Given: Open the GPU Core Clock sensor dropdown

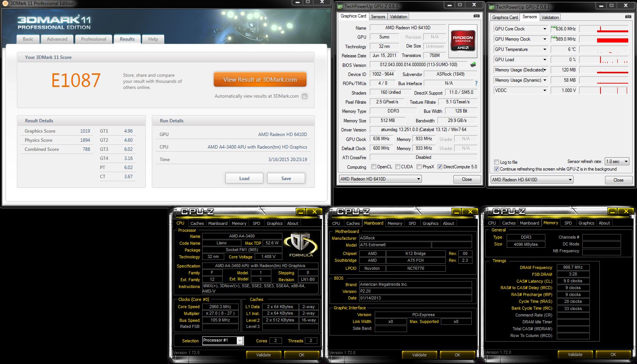Looking at the screenshot, I should pos(544,29).
